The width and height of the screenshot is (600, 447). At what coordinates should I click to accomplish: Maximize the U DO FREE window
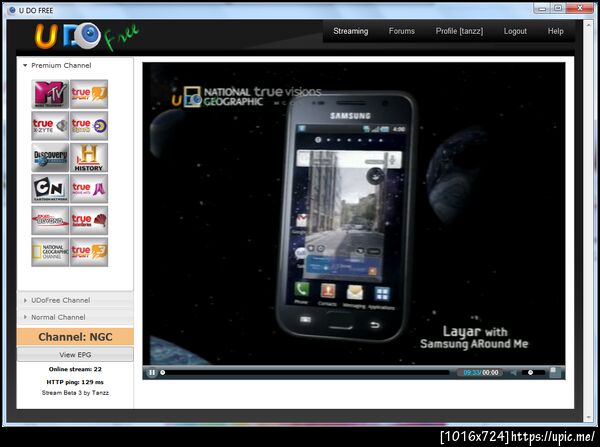click(x=558, y=8)
